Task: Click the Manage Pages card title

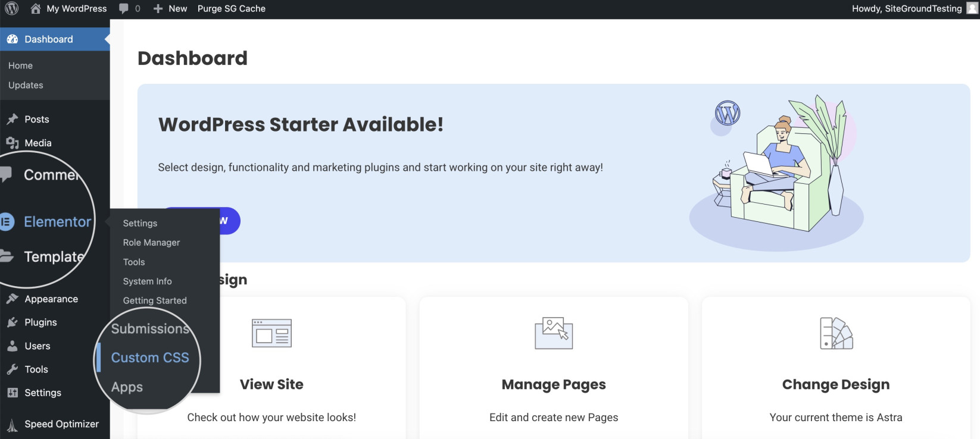Action: [x=554, y=385]
